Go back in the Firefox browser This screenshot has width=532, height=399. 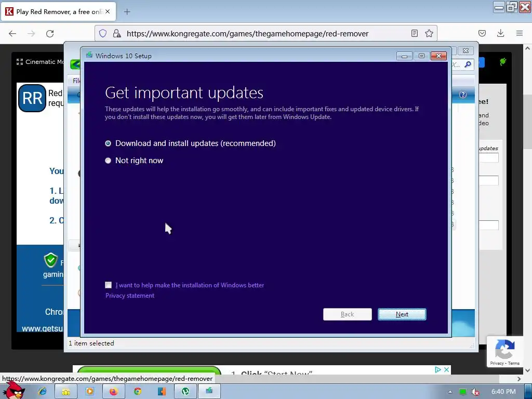[x=12, y=33]
